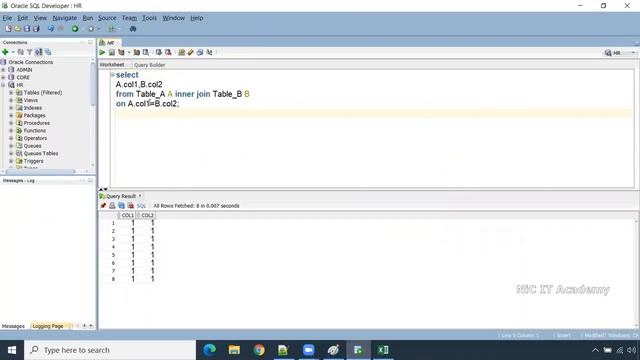Click the Open folder icon in main toolbar

(x=18, y=29)
